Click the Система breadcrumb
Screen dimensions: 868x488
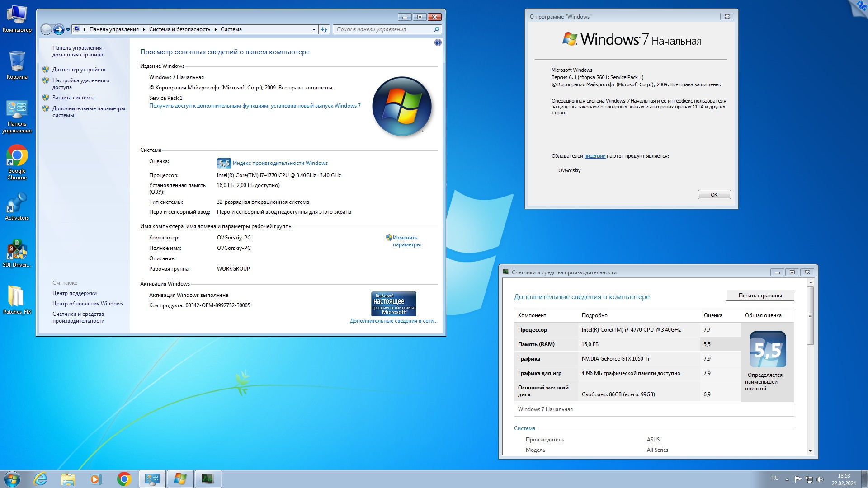(231, 29)
